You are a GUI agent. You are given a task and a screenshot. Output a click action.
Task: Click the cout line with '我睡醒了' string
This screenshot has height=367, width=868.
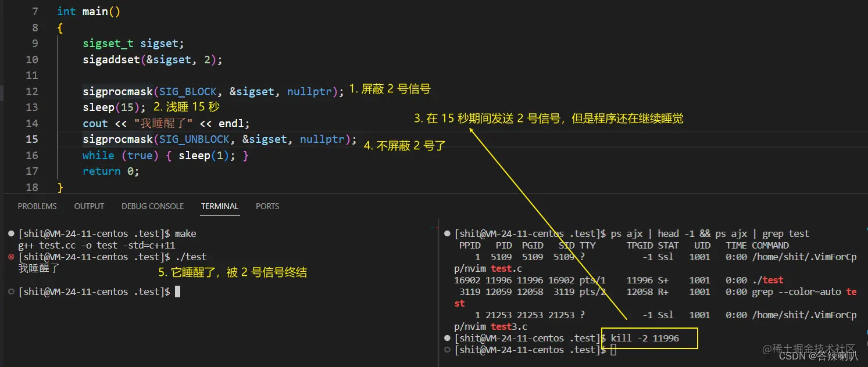coord(166,123)
